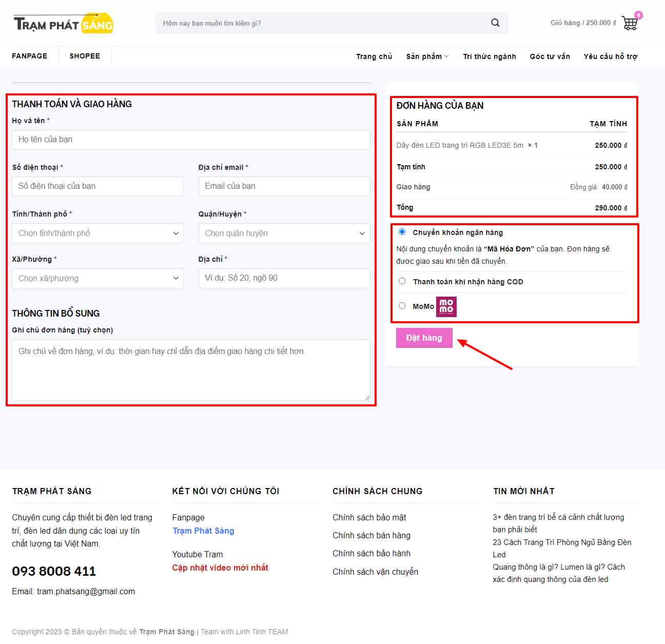Click the Địa chỉ email input field
The image size is (665, 644).
point(284,186)
